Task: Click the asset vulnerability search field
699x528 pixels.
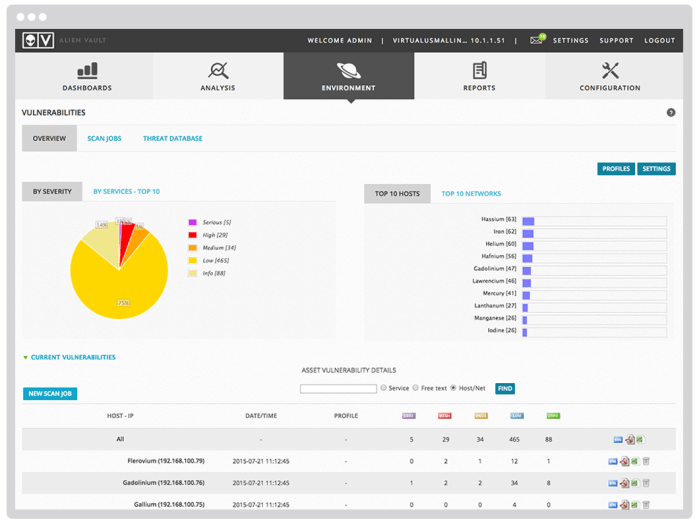Action: tap(338, 388)
